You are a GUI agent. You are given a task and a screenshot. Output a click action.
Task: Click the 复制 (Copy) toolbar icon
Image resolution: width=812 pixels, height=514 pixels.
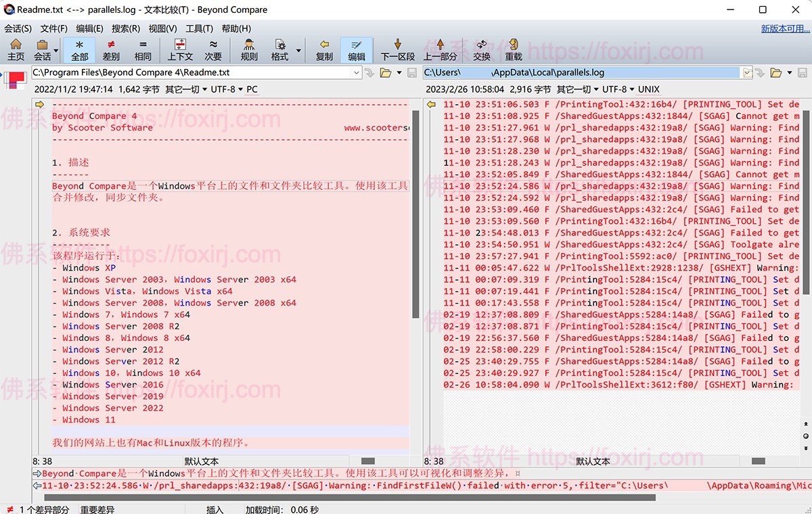pos(323,50)
